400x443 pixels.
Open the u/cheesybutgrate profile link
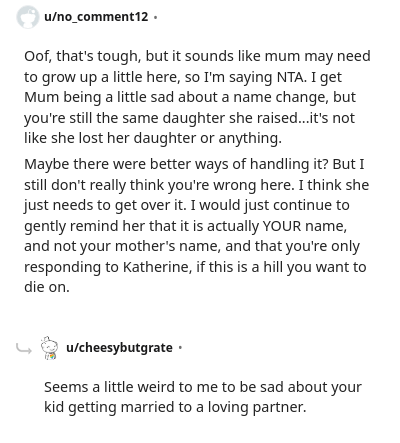119,348
